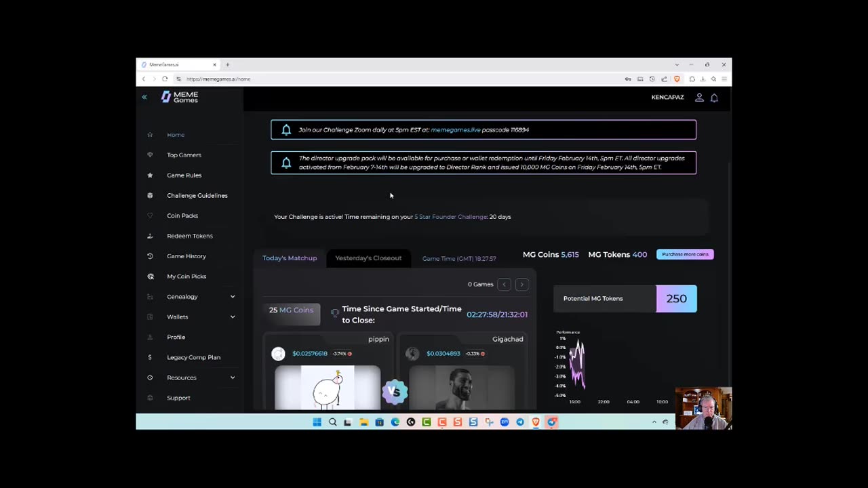This screenshot has width=868, height=488.
Task: Click the Gigachad coin avatar icon
Action: pyautogui.click(x=412, y=354)
